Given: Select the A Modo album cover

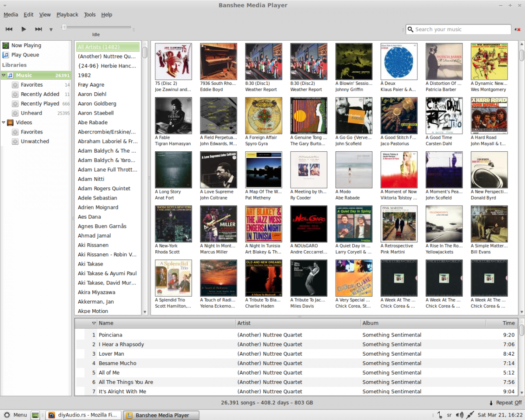Looking at the screenshot, I should (x=354, y=170).
